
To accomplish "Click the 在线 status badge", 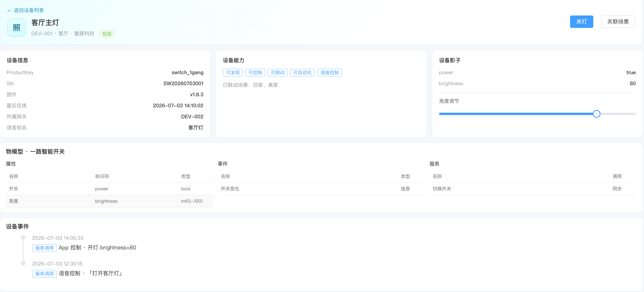I will (x=107, y=34).
